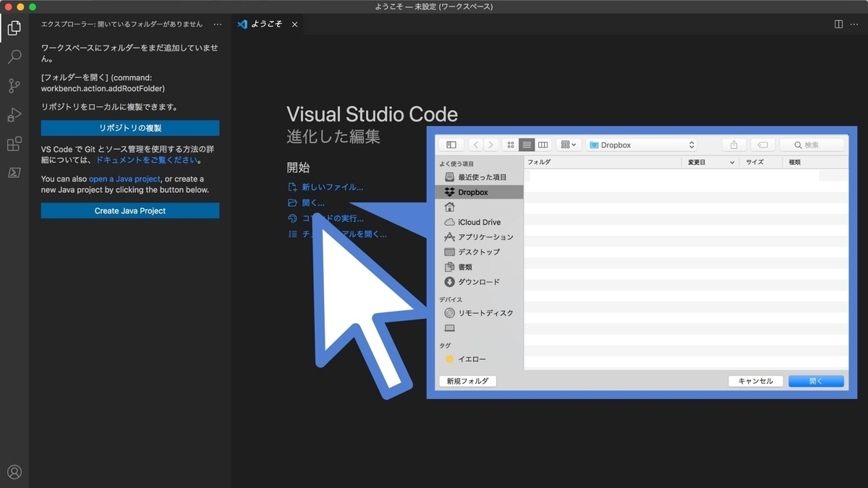The image size is (868, 488).
Task: Open the Search view in activity bar
Action: (x=14, y=57)
